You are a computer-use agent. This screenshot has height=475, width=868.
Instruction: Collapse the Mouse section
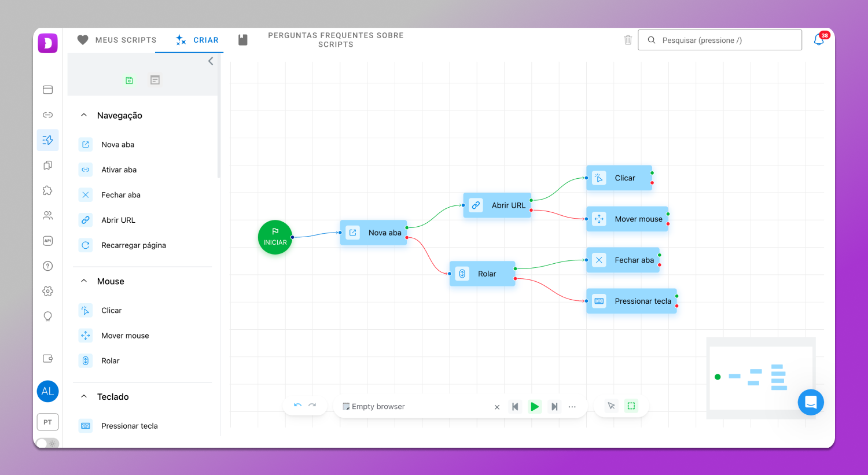(x=84, y=281)
